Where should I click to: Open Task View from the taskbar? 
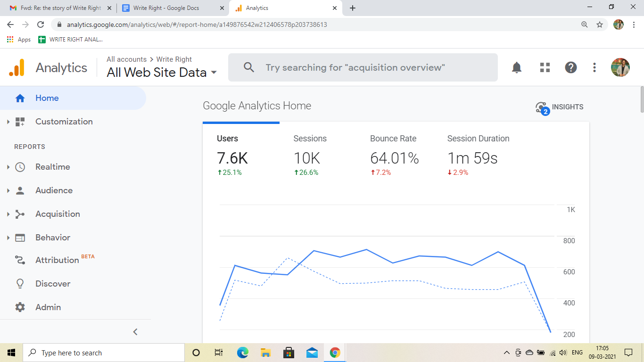tap(219, 353)
